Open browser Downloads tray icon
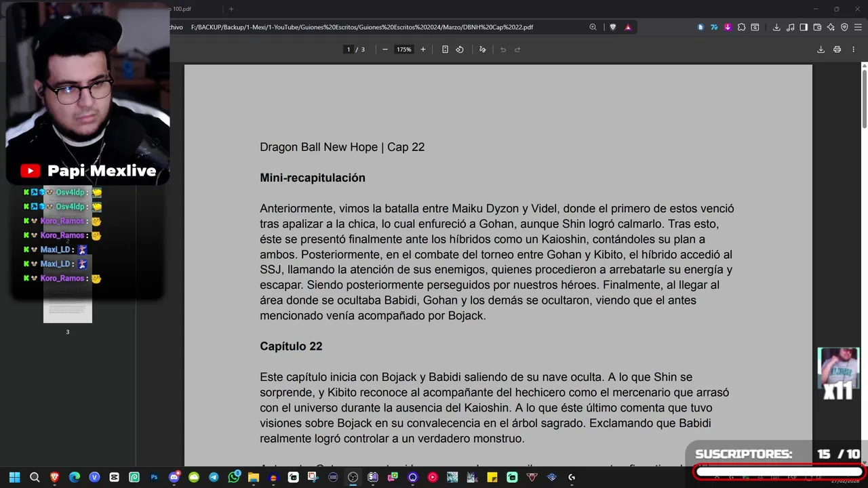Image resolution: width=868 pixels, height=488 pixels. [x=776, y=27]
